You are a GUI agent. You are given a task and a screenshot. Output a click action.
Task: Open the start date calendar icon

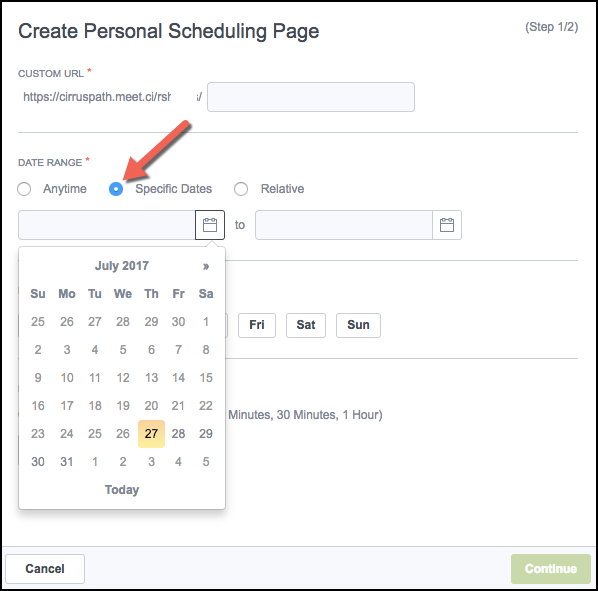[x=210, y=225]
